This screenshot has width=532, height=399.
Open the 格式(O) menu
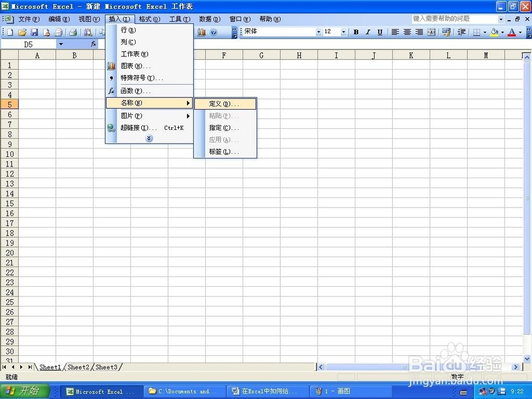pos(149,19)
